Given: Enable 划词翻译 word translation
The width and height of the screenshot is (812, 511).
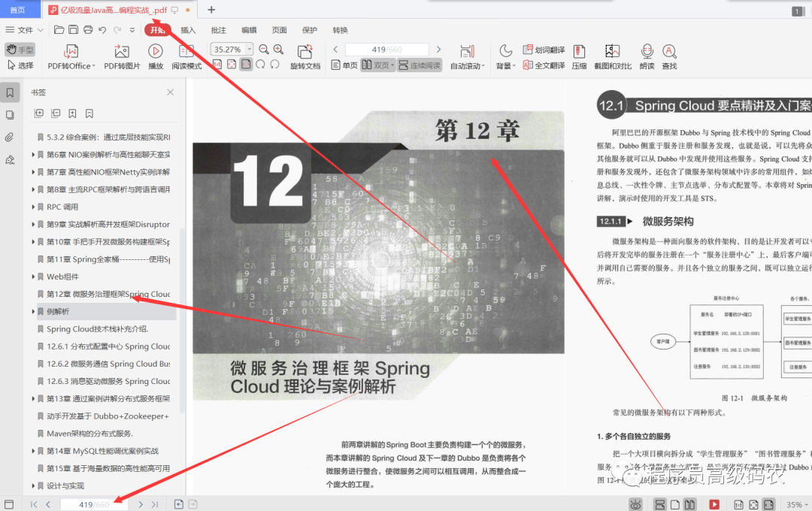Looking at the screenshot, I should click(544, 50).
